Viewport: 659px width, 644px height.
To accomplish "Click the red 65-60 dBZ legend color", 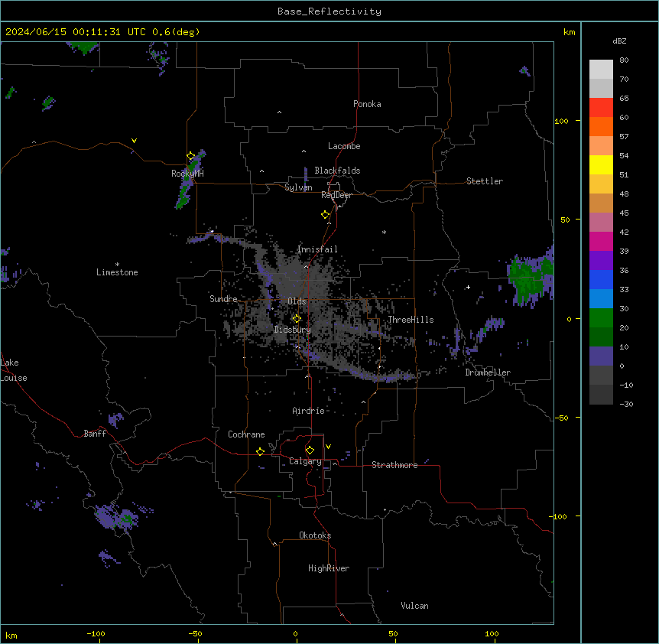I will pyautogui.click(x=601, y=108).
